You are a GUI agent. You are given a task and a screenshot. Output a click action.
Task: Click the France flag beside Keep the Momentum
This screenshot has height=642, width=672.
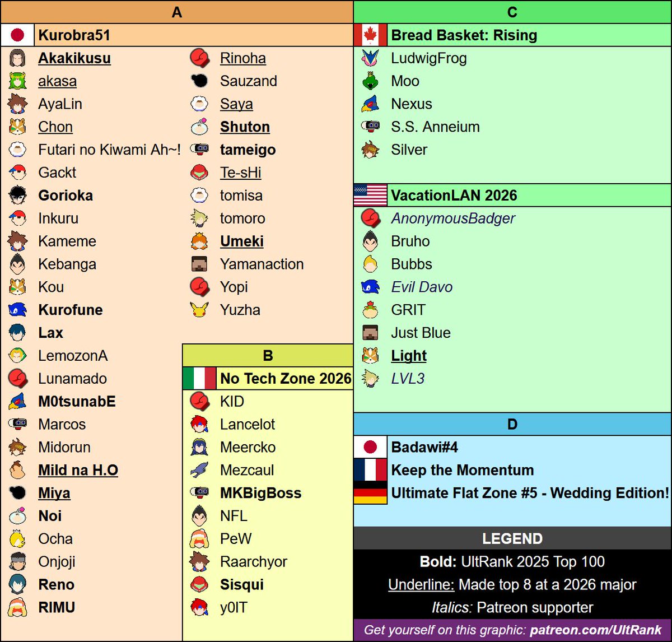point(370,470)
